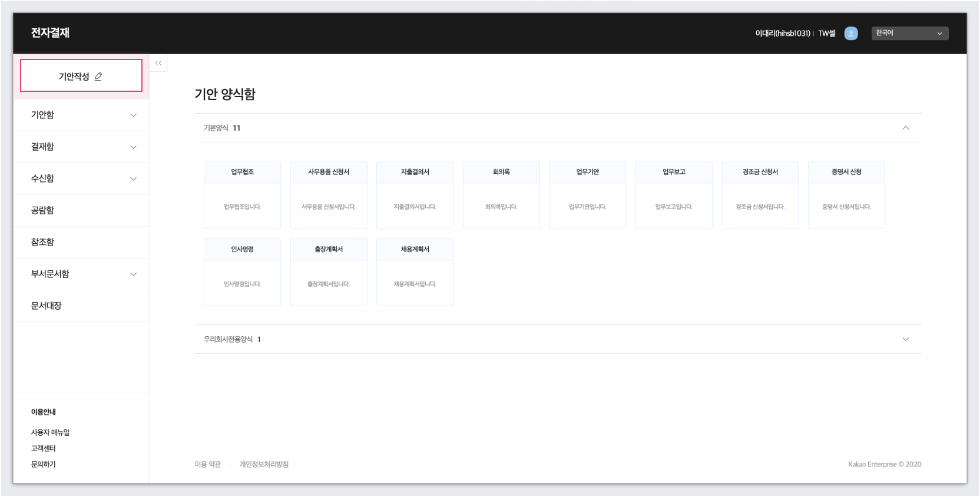This screenshot has width=980, height=497.
Task: Select the 경조금 신청서 form card
Action: coord(760,194)
